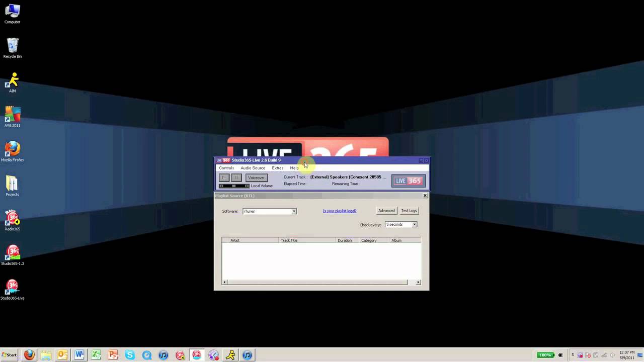Image resolution: width=644 pixels, height=362 pixels.
Task: Open QuickTime from the taskbar
Action: point(146,355)
